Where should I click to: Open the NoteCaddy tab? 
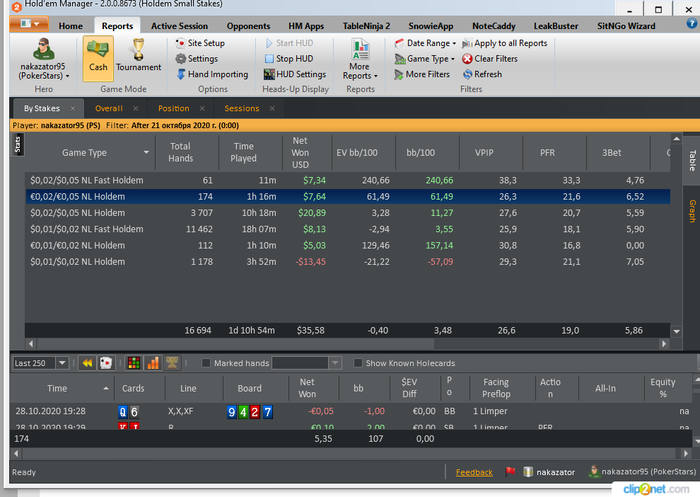click(x=494, y=26)
